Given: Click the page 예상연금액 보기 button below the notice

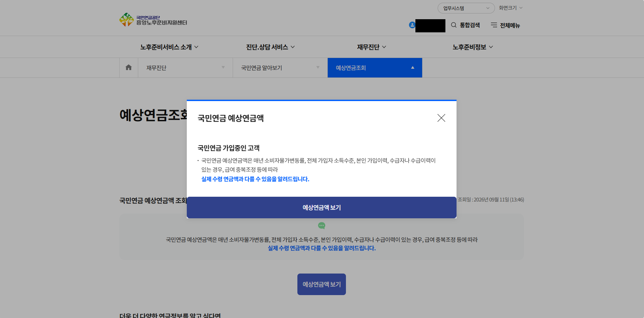Looking at the screenshot, I should 322,284.
